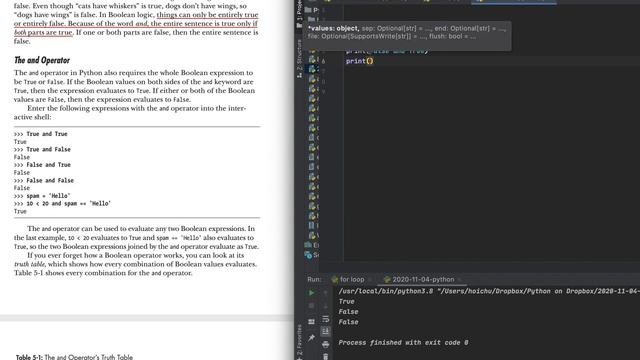Image resolution: width=640 pixels, height=360 pixels.
Task: Switch to the '2020-11-04-python' run tab
Action: coord(419,280)
